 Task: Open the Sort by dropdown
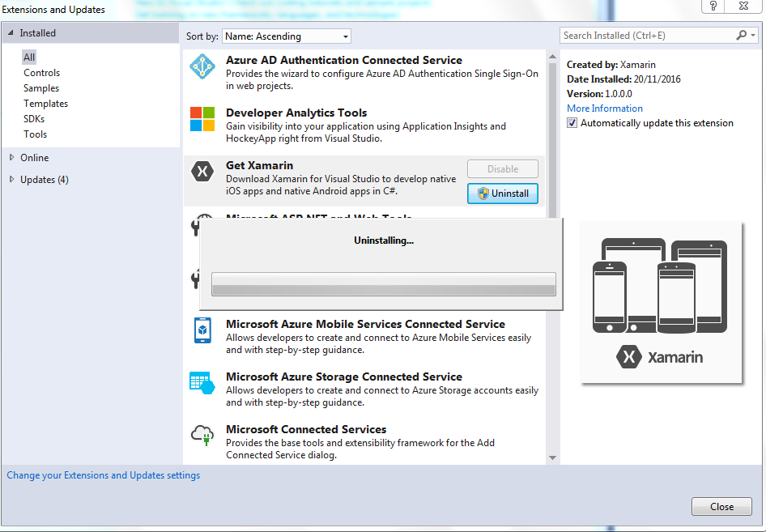pyautogui.click(x=287, y=36)
